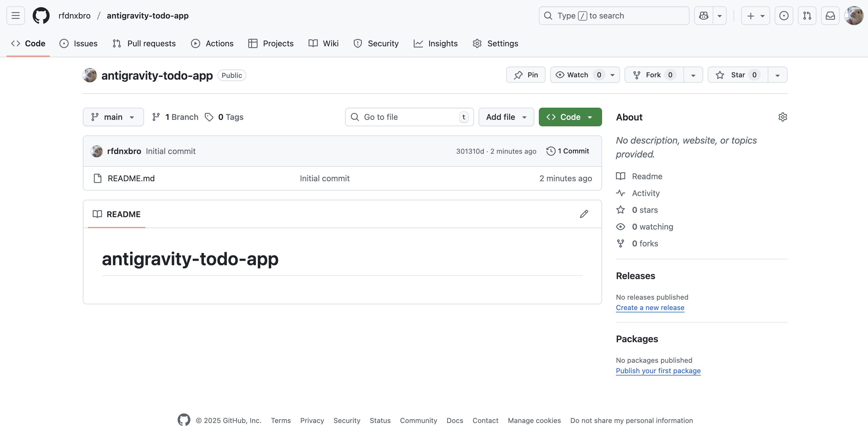
Task: Open the Insights tab
Action: (435, 43)
